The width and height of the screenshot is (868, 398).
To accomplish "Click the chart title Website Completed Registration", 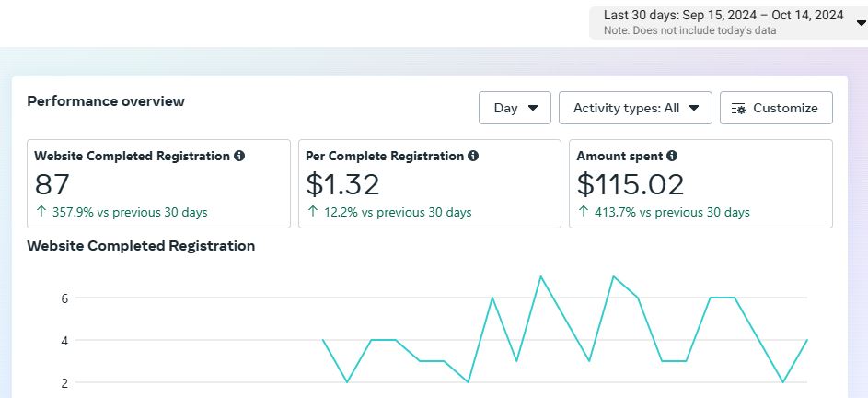I will tap(141, 246).
